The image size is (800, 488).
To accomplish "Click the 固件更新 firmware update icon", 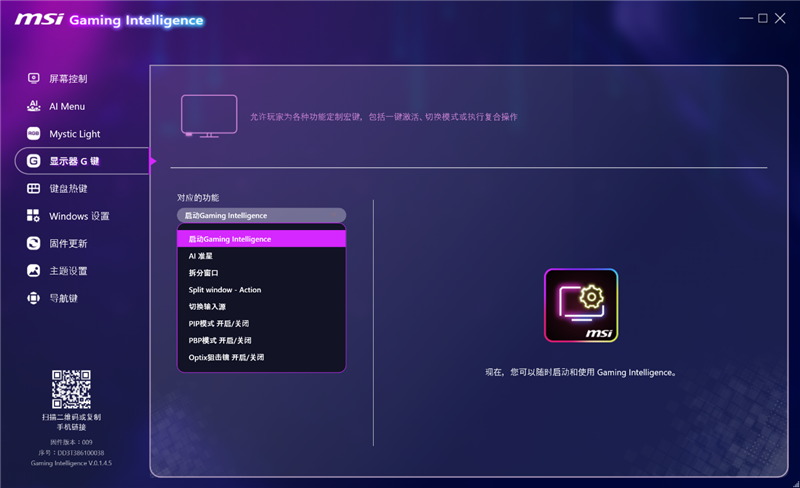I will [34, 243].
